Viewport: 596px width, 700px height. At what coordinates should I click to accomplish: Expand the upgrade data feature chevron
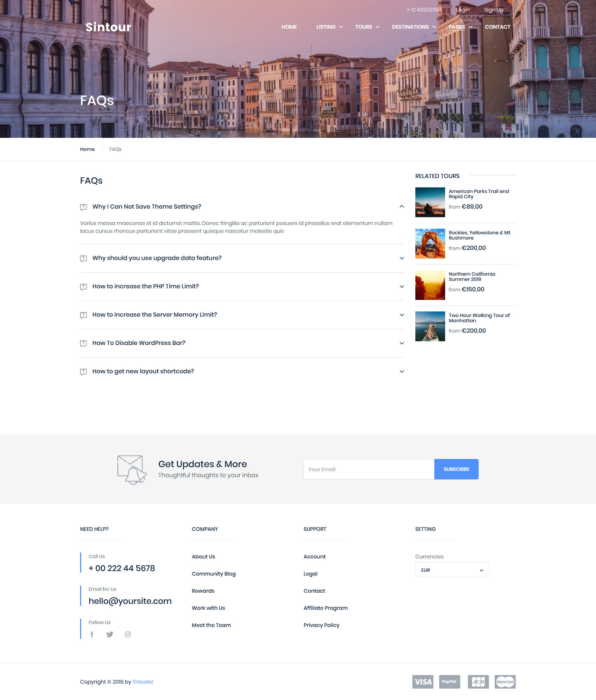pos(402,258)
